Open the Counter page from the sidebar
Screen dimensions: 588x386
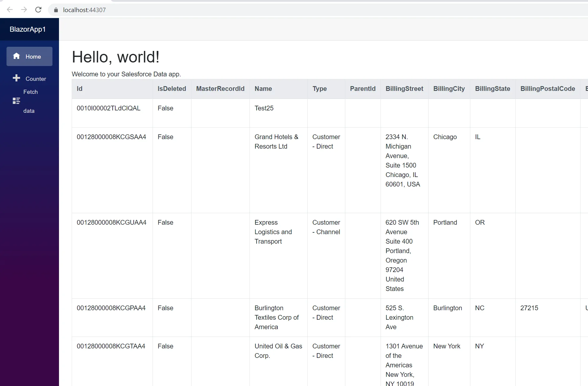point(35,78)
